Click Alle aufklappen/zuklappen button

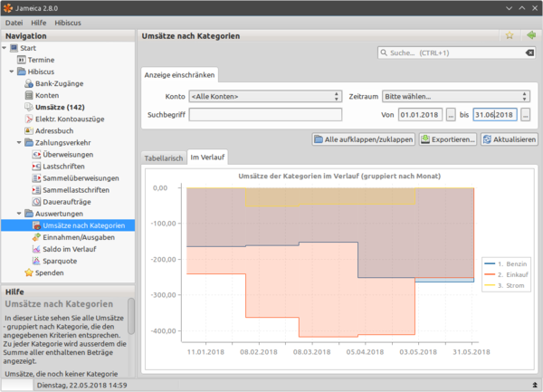coord(364,139)
